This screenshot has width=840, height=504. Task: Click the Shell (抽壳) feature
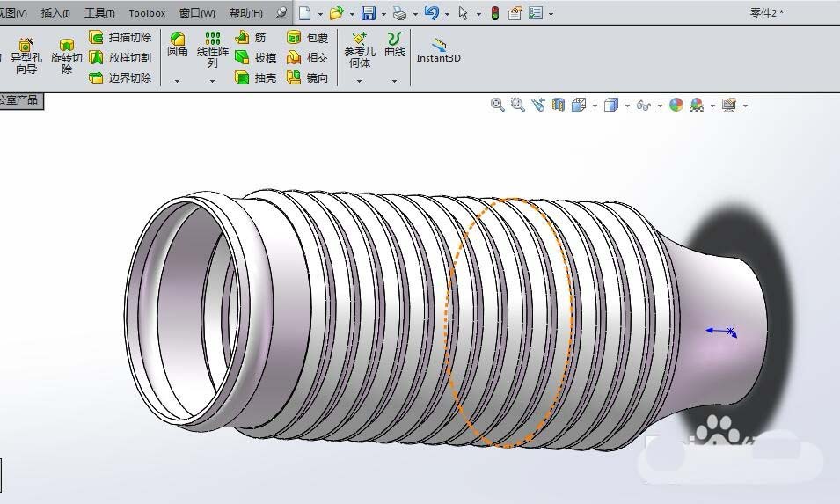pos(256,77)
